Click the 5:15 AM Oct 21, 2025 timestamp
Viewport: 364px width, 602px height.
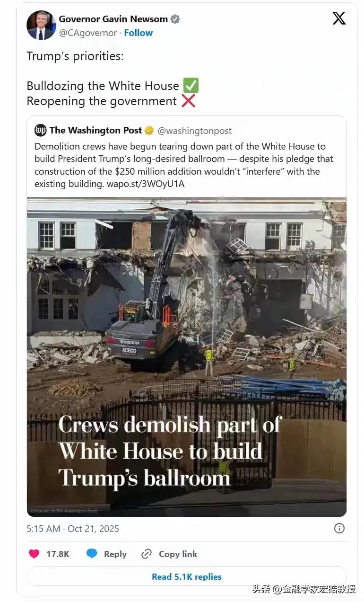tap(73, 529)
